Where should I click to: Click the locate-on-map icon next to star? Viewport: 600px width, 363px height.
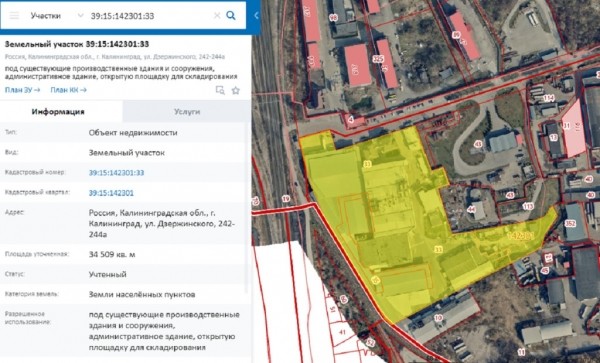point(220,90)
